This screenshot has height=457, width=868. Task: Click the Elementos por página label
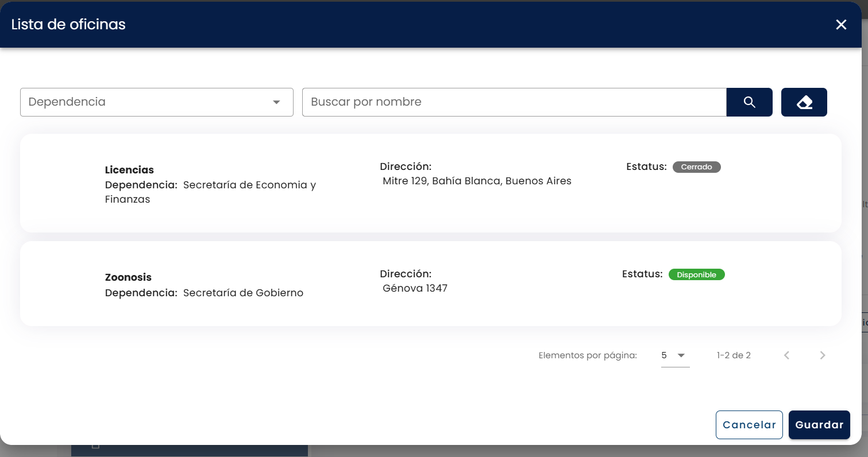click(588, 355)
